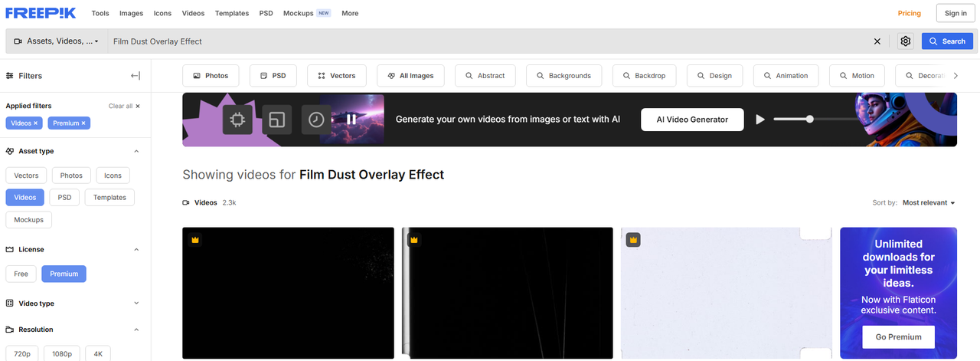Screen dimensions: 980x361
Task: Select the Mockups asset type
Action: [28, 219]
